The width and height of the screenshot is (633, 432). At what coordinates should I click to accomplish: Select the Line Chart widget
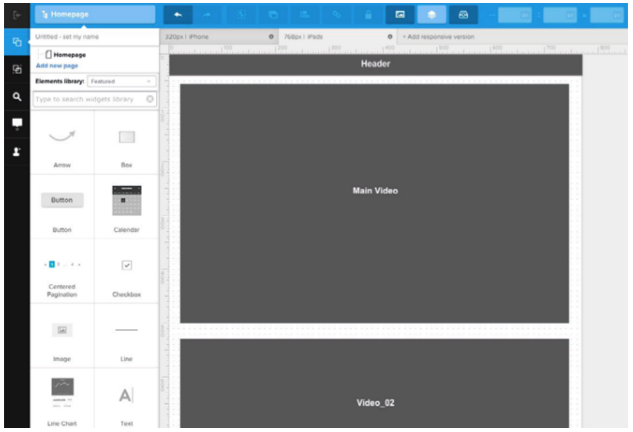[62, 400]
